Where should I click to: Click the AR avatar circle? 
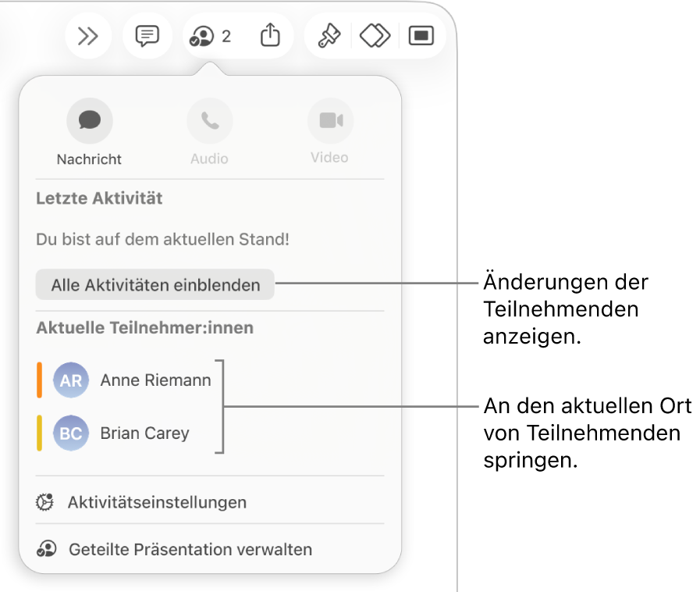[x=71, y=380]
